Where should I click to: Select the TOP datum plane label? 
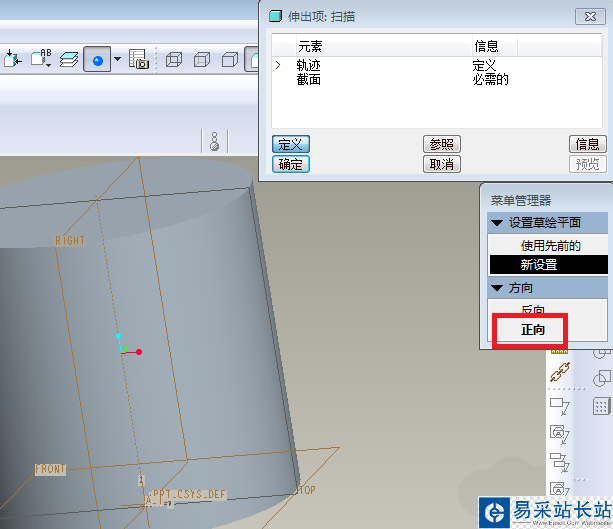click(306, 490)
